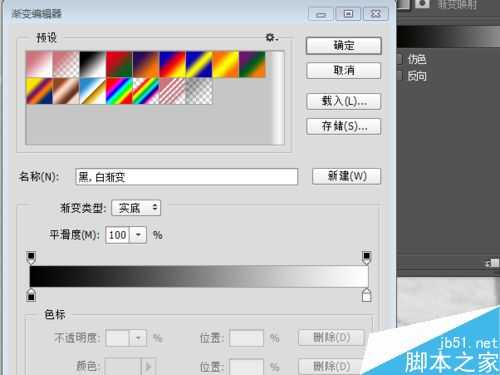The width and height of the screenshot is (500, 375).
Task: Select the pink-to-transparent checkered gradient preset
Action: [66, 64]
